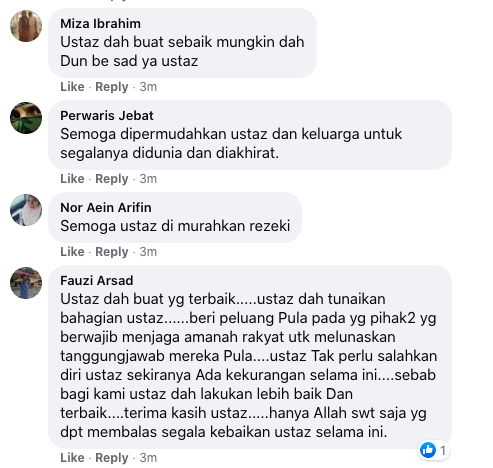
Task: Reply to Fauzi Arsad's comment
Action: 112,458
